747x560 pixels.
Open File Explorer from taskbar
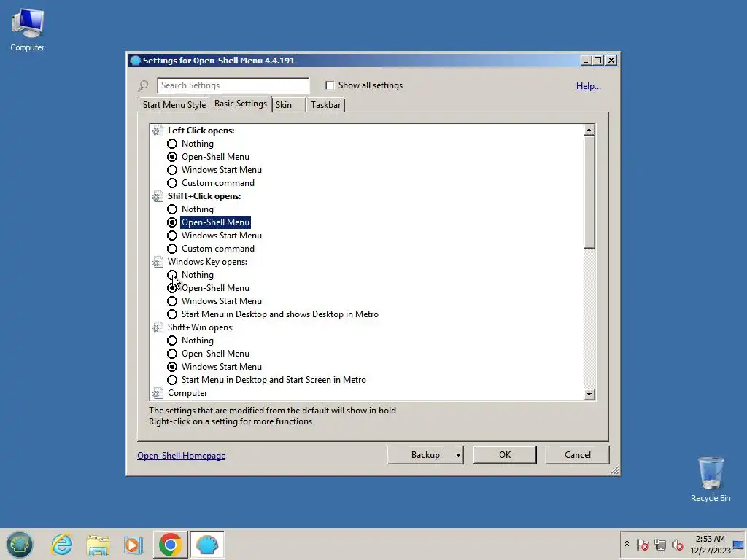coord(98,544)
